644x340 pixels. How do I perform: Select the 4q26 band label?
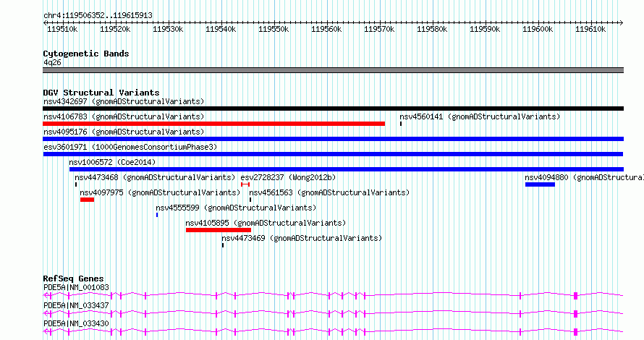click(x=52, y=62)
